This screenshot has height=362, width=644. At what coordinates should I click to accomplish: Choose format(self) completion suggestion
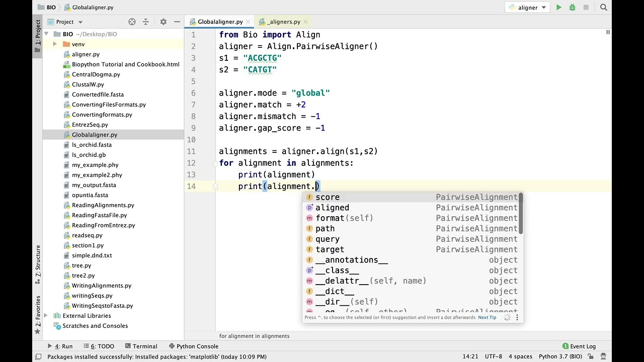coord(411,218)
